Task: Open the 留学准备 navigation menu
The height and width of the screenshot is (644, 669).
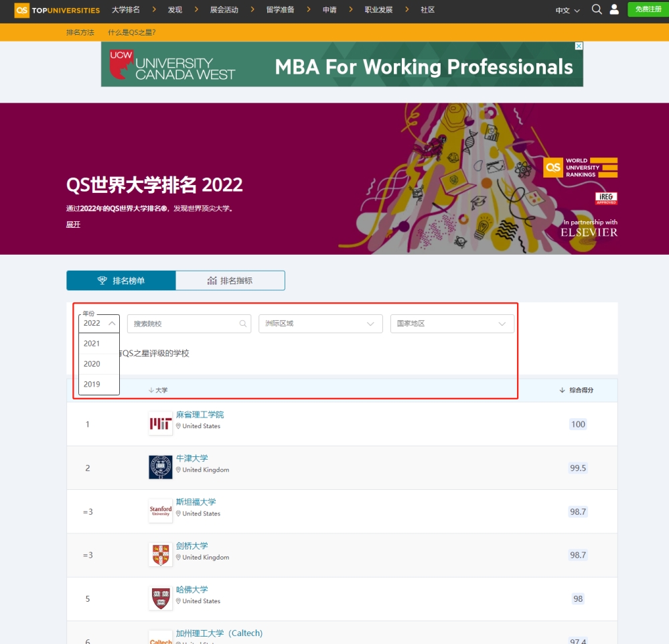Action: [x=281, y=9]
